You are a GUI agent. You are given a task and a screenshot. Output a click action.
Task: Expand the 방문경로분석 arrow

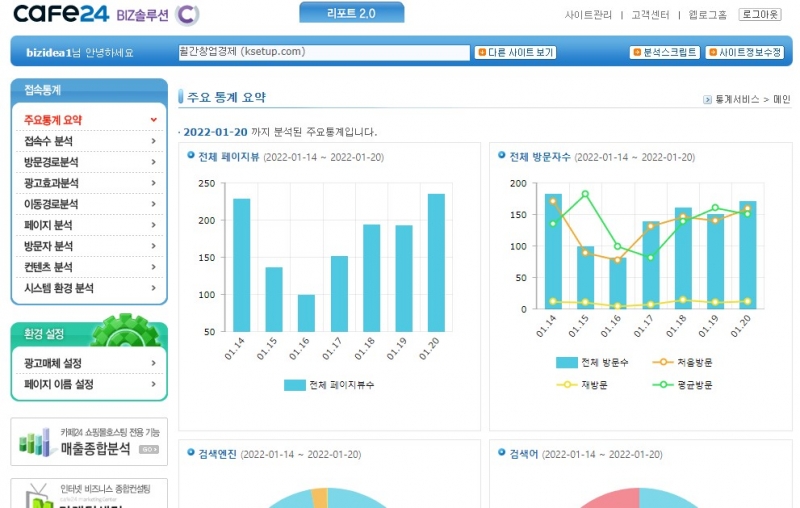tap(154, 162)
